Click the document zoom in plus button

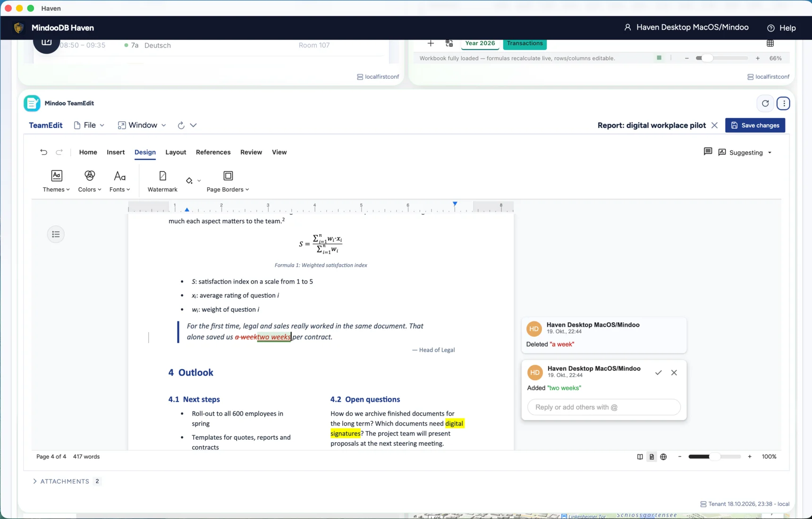750,457
